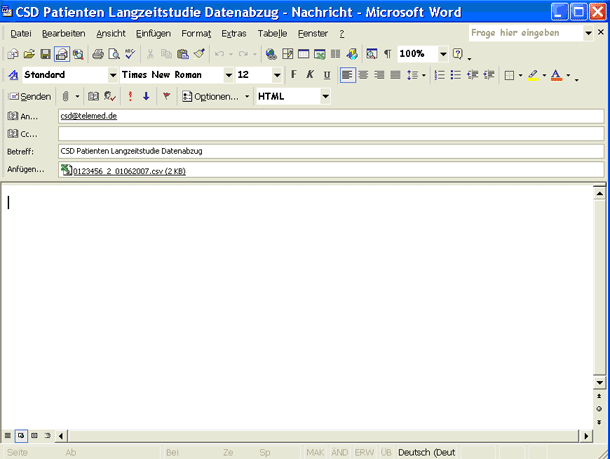Set low importance blue arrow
The height and width of the screenshot is (459, 610).
click(x=146, y=96)
